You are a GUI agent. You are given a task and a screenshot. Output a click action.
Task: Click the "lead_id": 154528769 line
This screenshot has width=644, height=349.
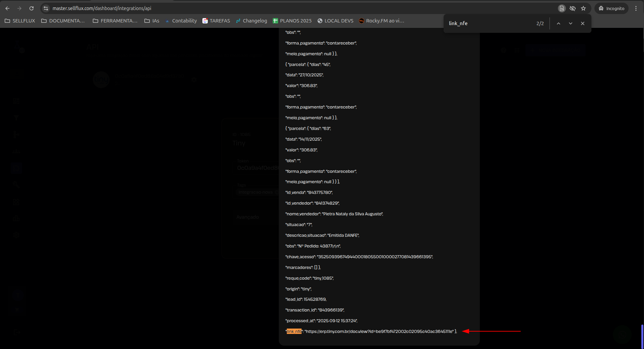(306, 299)
